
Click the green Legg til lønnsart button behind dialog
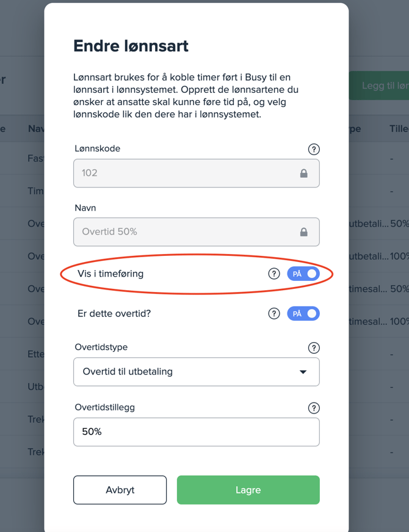[380, 86]
